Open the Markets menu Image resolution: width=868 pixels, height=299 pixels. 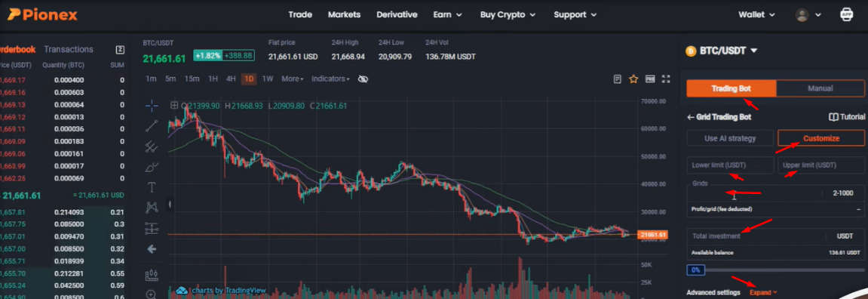(x=344, y=15)
